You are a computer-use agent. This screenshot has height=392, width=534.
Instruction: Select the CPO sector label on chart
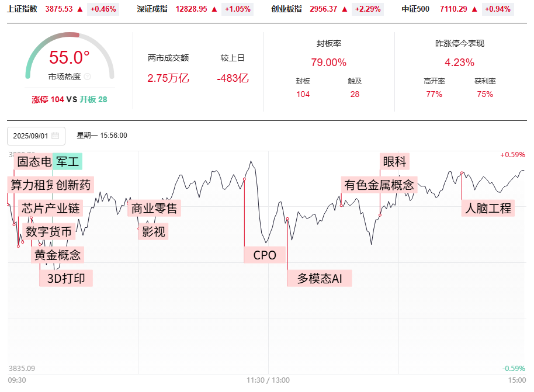[x=265, y=255]
